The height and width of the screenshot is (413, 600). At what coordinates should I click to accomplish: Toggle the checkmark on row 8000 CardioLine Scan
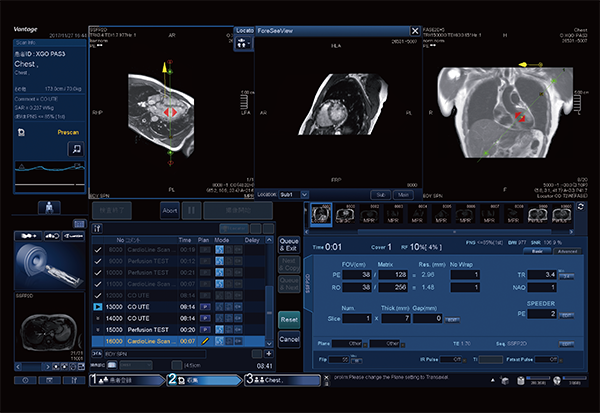98,250
